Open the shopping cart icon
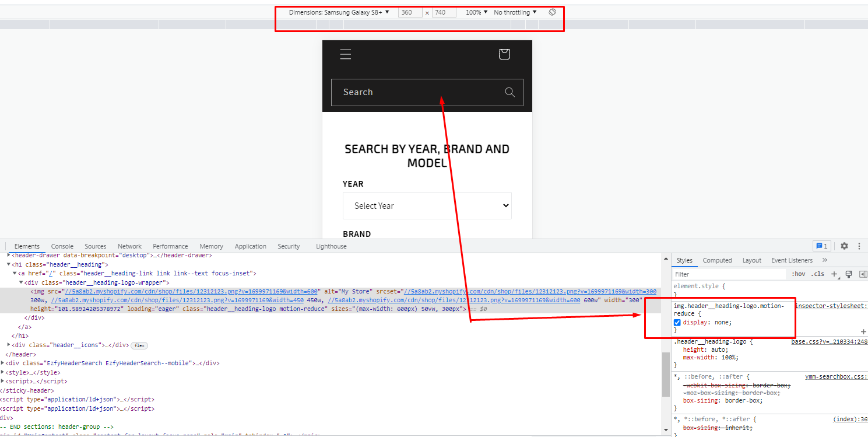This screenshot has height=437, width=868. [504, 54]
